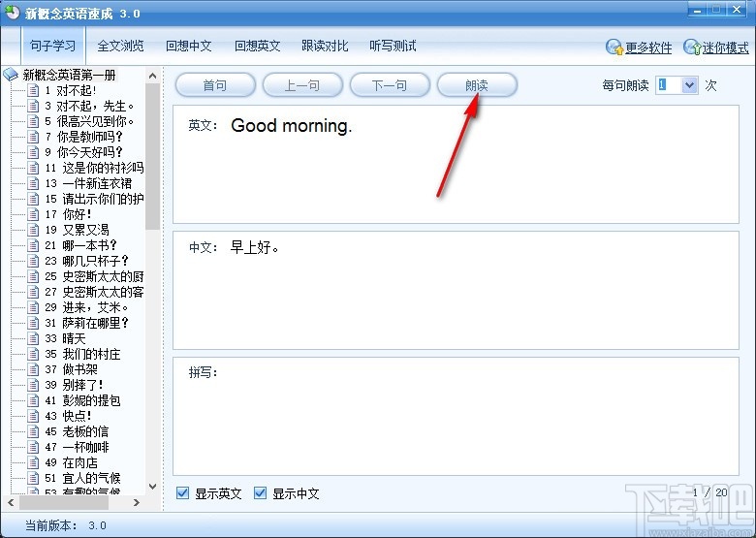
Task: Click the lesson list scroll-down arrow
Action: pyautogui.click(x=152, y=487)
